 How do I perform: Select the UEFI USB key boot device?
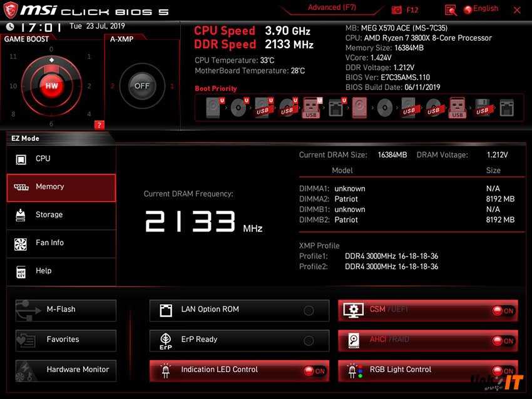click(312, 108)
